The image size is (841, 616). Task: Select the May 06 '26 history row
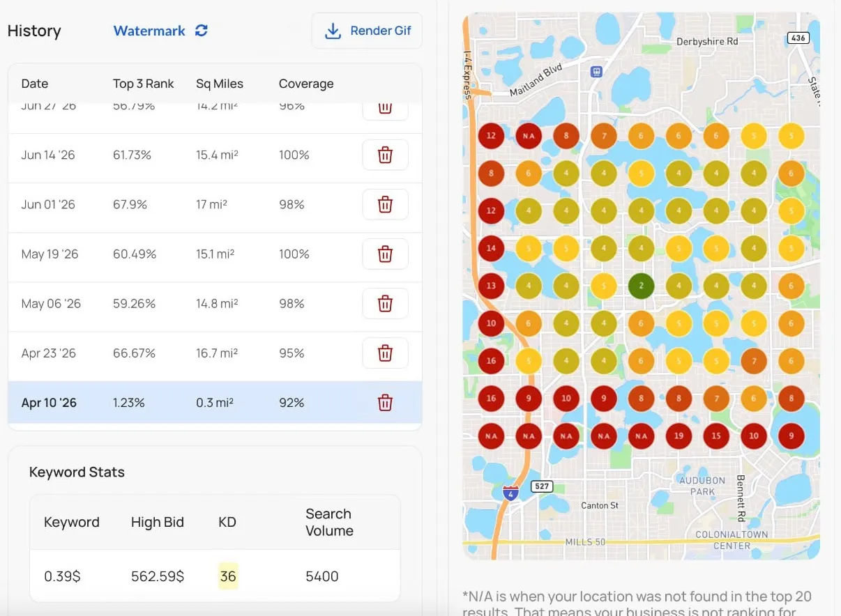[x=215, y=307]
